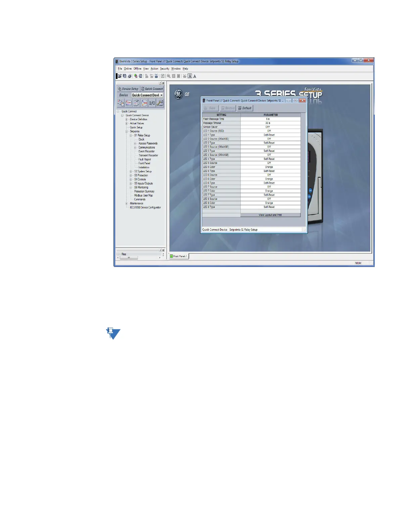This screenshot has height=532, width=411.
Task: Select Installation tree item
Action: click(x=144, y=167)
